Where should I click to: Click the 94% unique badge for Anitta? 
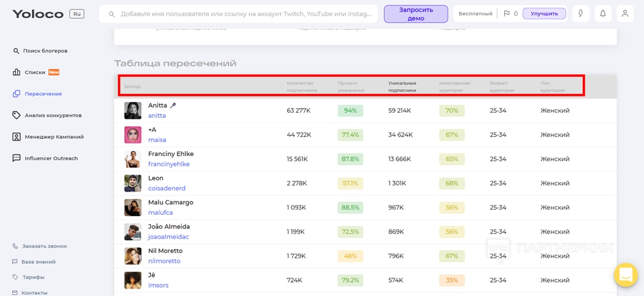[x=350, y=110]
